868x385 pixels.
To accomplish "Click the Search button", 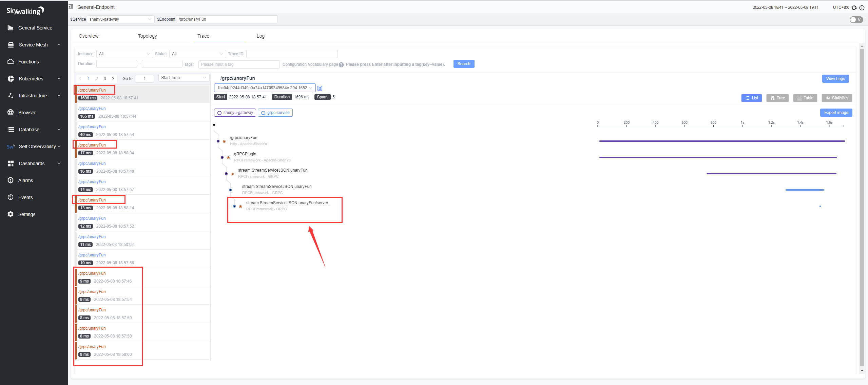I will pyautogui.click(x=464, y=64).
